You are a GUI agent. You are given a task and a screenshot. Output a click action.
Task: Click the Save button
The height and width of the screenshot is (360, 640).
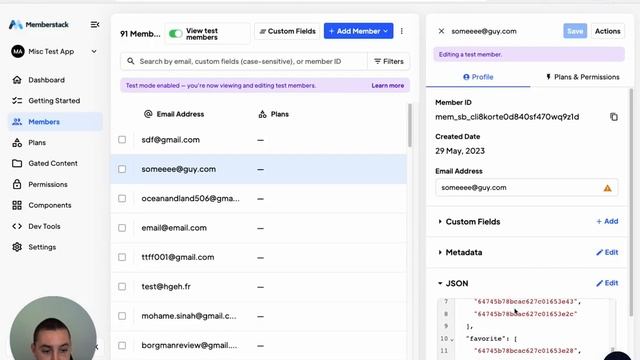pyautogui.click(x=575, y=31)
